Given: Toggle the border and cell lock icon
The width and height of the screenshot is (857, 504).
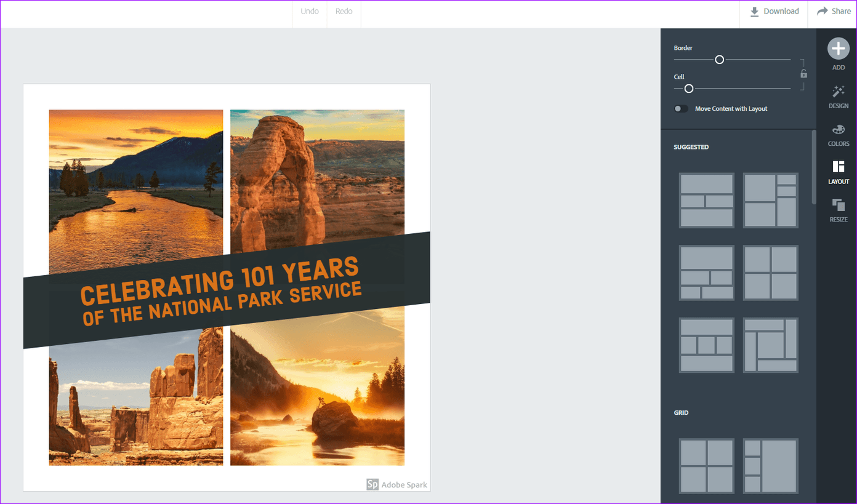Looking at the screenshot, I should (x=803, y=74).
